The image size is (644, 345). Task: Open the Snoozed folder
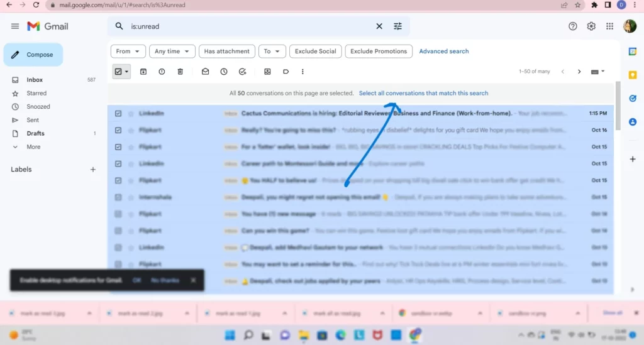tap(38, 107)
